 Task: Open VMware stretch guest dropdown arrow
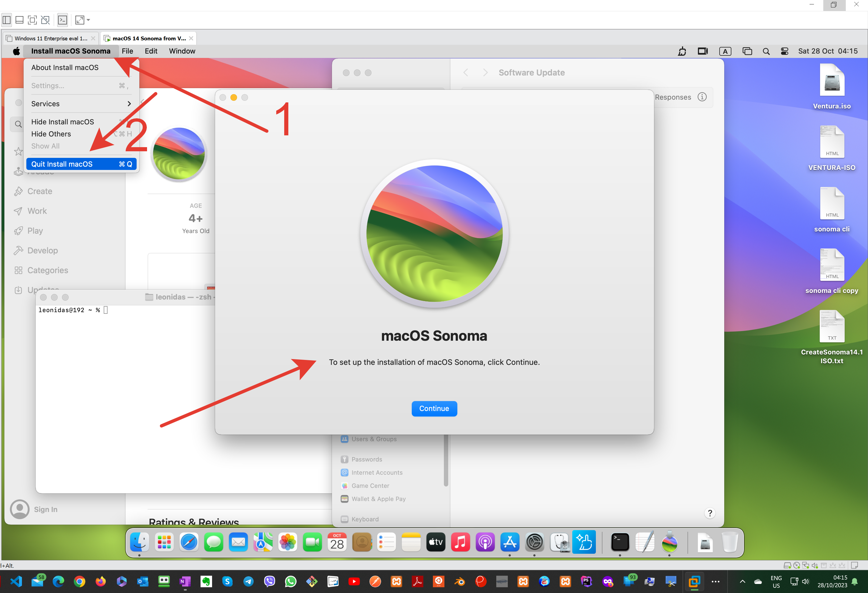point(89,20)
